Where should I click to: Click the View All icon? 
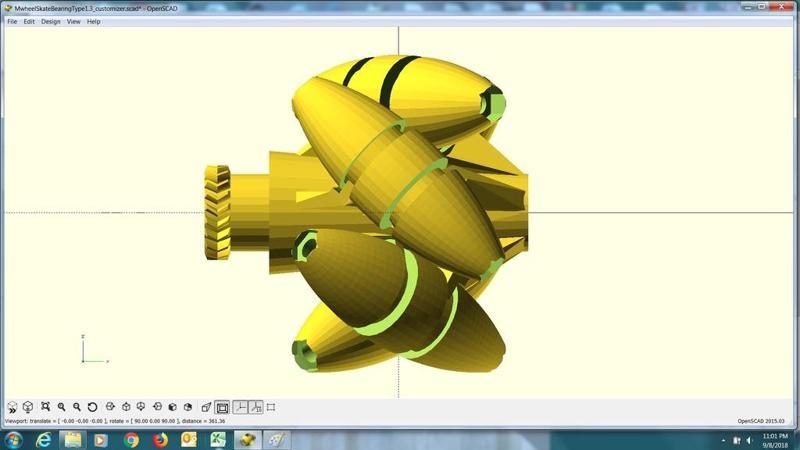pos(45,407)
